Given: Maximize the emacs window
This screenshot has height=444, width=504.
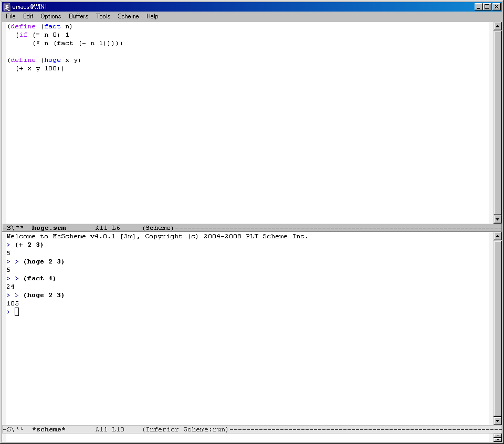Looking at the screenshot, I should (x=487, y=7).
